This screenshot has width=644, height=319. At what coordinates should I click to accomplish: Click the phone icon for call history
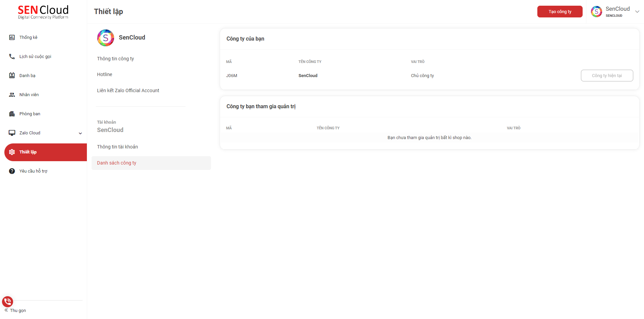point(12,57)
